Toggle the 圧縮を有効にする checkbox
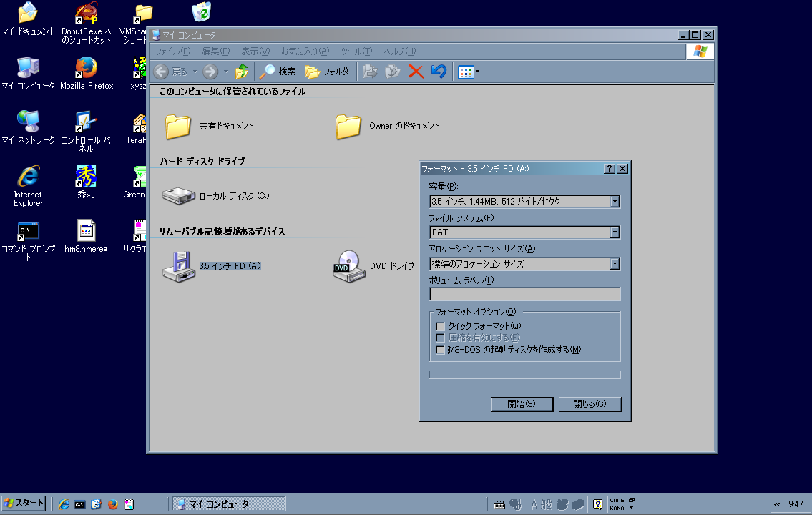This screenshot has width=812, height=515. (440, 338)
